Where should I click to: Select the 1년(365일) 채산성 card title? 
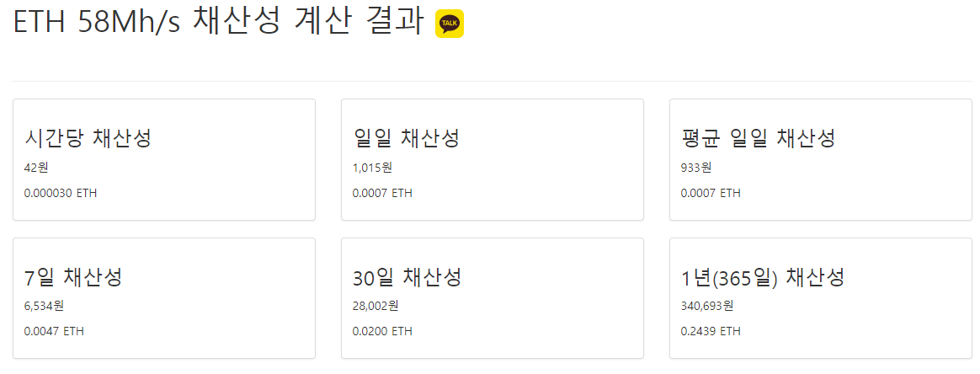[763, 276]
